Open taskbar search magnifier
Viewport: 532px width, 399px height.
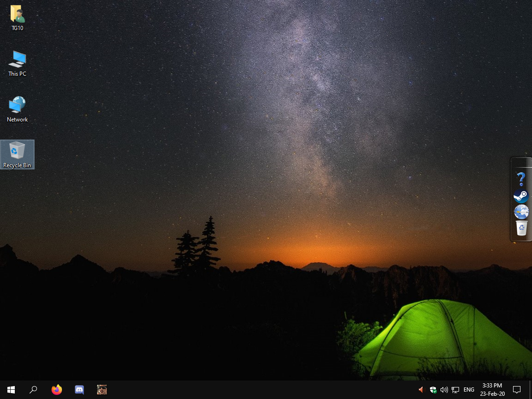tap(33, 389)
